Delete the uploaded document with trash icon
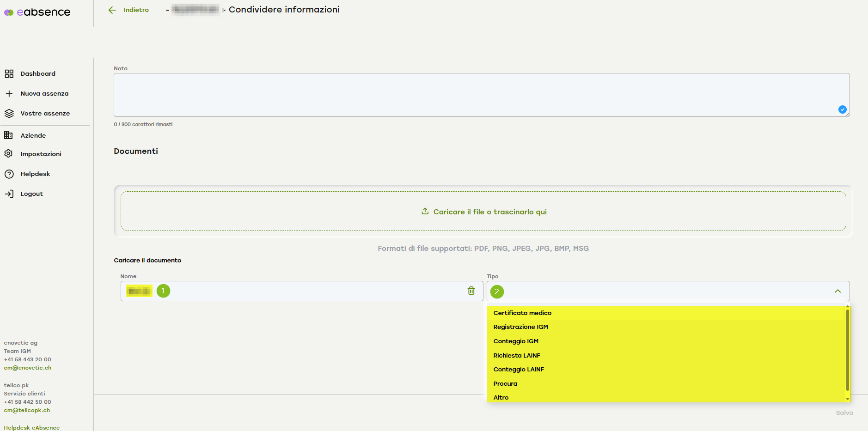The height and width of the screenshot is (431, 868). 471,291
